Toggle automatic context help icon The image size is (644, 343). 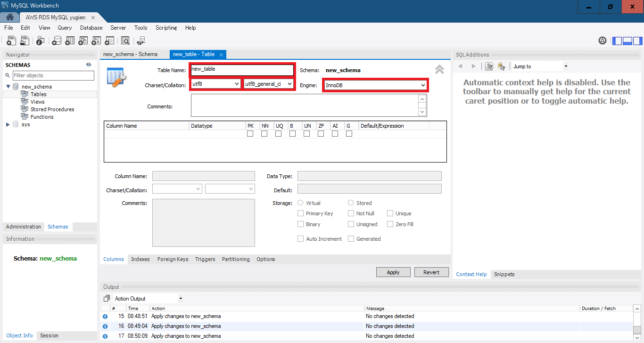coord(502,66)
